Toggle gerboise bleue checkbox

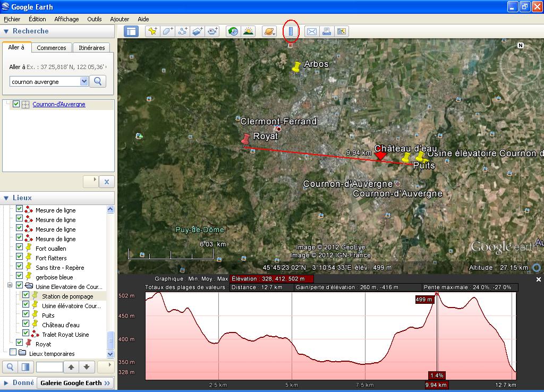(x=20, y=276)
